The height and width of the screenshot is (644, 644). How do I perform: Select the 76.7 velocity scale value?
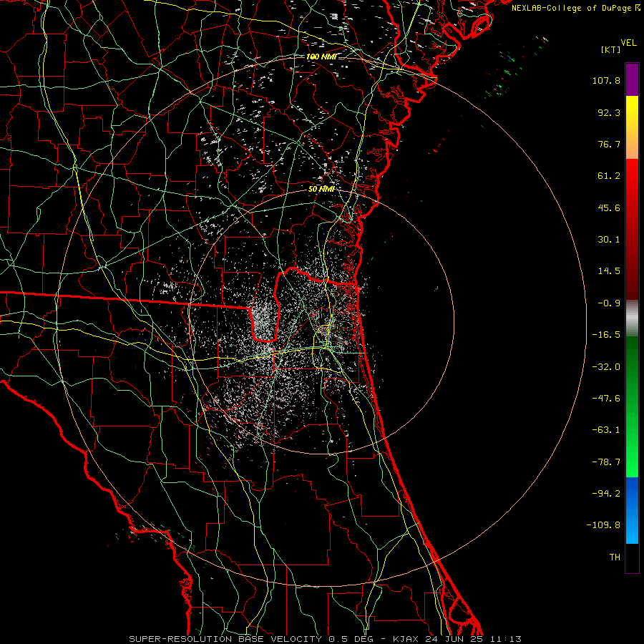(x=609, y=144)
